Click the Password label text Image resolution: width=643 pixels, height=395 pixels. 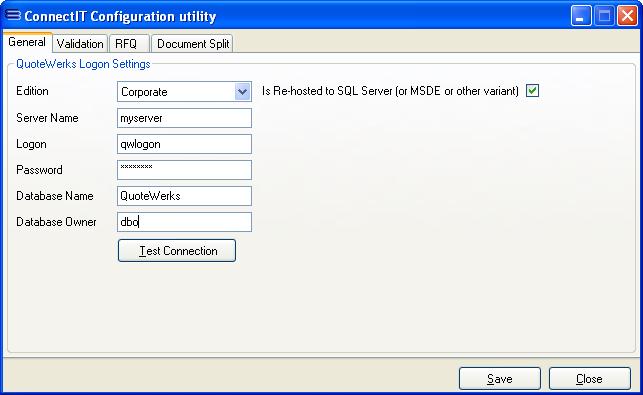[39, 170]
